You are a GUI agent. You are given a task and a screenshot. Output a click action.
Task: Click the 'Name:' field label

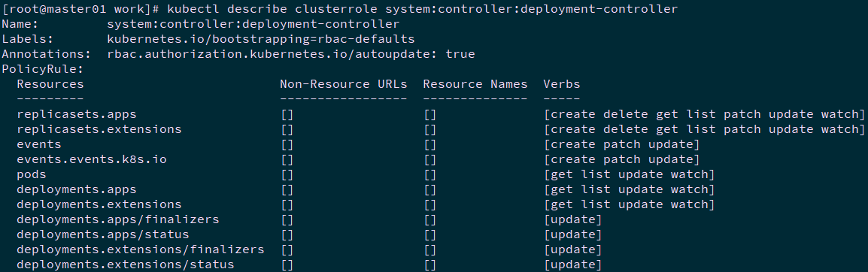point(20,25)
